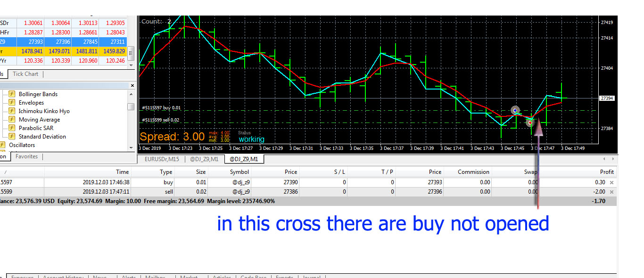Click the 1459.829 value
Viewport: 644px width, 278px height.
113,51
